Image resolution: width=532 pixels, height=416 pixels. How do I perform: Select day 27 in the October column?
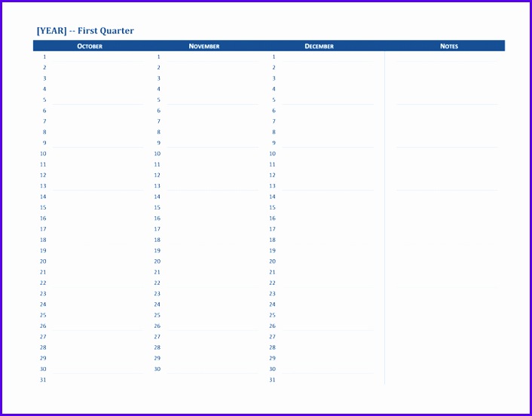point(44,337)
